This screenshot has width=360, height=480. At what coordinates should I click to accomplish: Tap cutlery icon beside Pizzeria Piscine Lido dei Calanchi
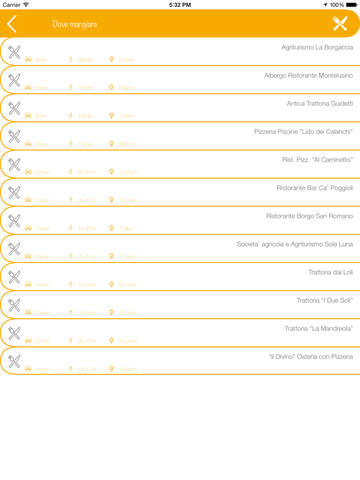point(14,137)
